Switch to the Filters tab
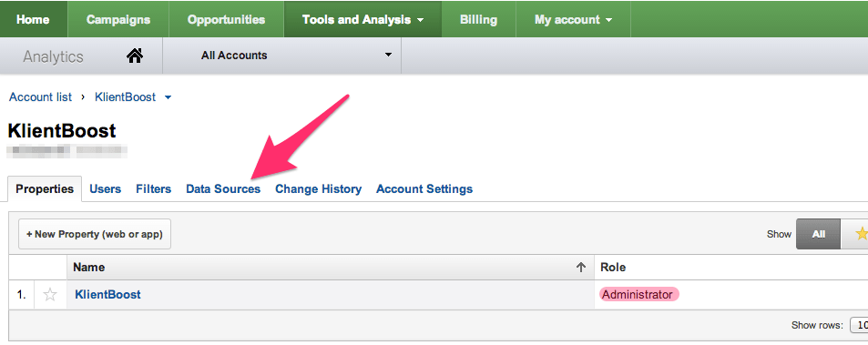The image size is (868, 345). (153, 189)
